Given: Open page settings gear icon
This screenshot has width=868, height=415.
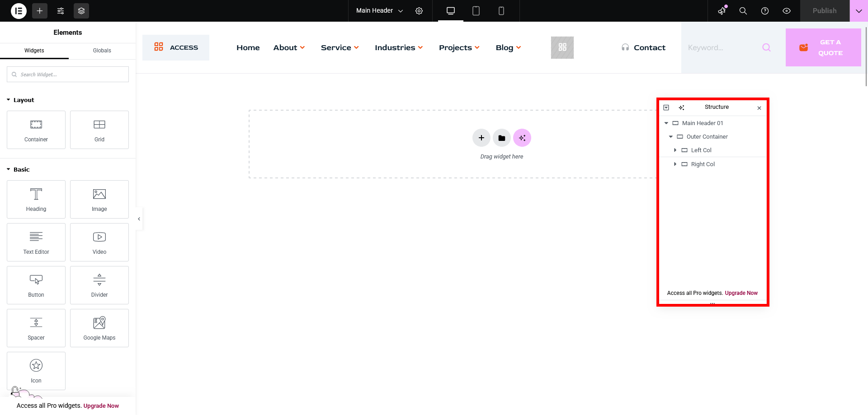Looking at the screenshot, I should coord(419,11).
